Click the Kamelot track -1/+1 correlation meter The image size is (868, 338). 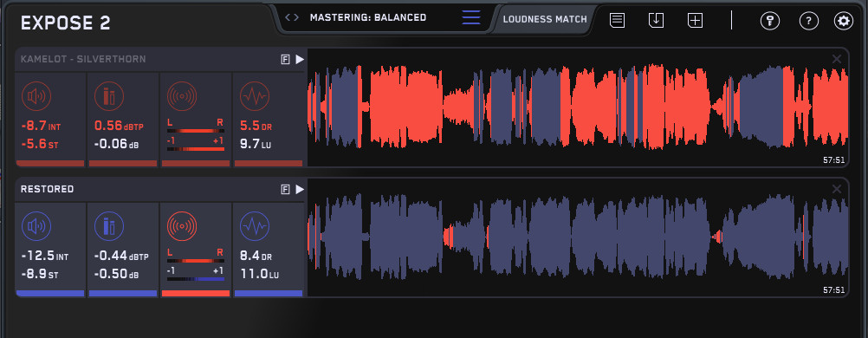tap(196, 149)
